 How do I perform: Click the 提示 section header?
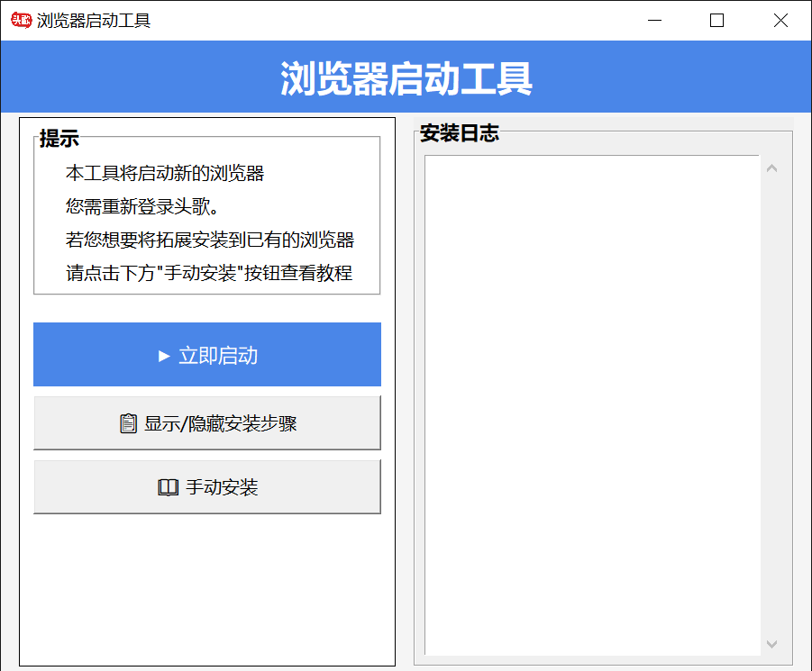point(58,138)
